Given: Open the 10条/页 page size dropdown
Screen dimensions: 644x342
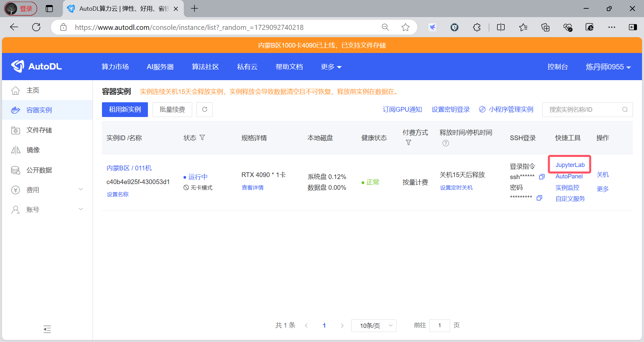Looking at the screenshot, I should (x=374, y=325).
